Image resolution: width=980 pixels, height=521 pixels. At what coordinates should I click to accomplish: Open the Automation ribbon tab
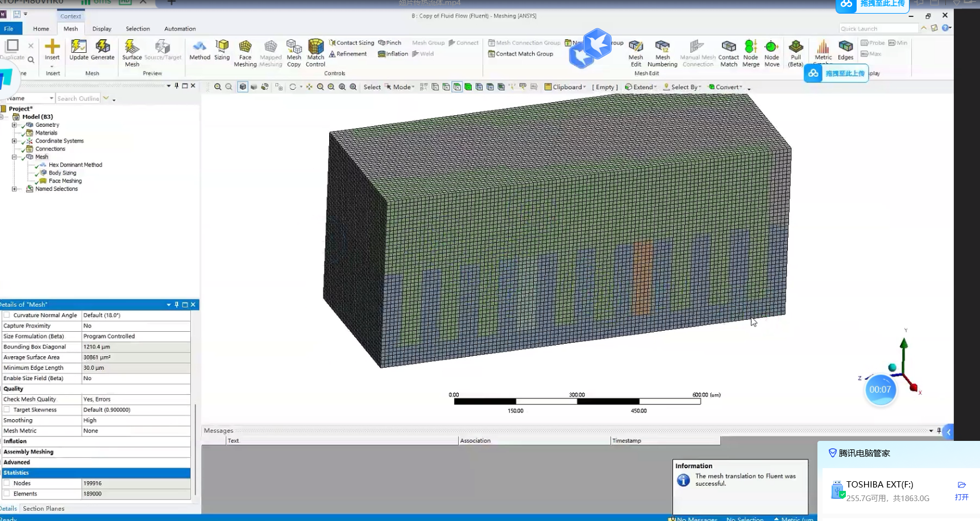click(180, 28)
